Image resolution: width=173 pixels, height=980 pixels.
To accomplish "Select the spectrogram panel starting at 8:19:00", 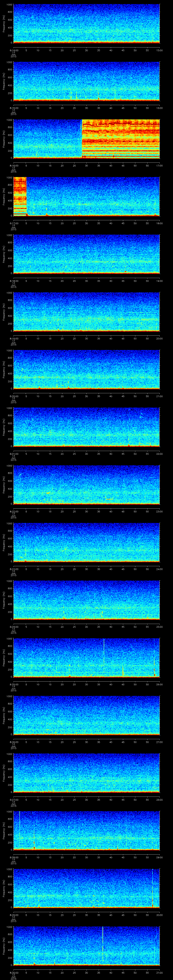I will coord(86,312).
